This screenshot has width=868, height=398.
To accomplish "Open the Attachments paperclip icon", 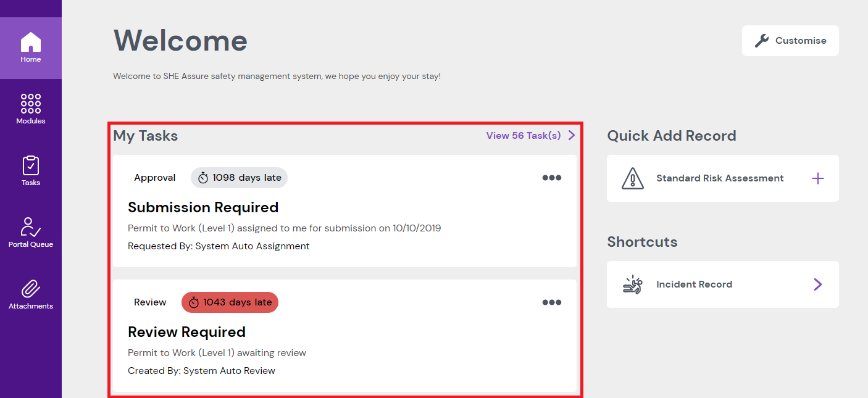I will 31,289.
